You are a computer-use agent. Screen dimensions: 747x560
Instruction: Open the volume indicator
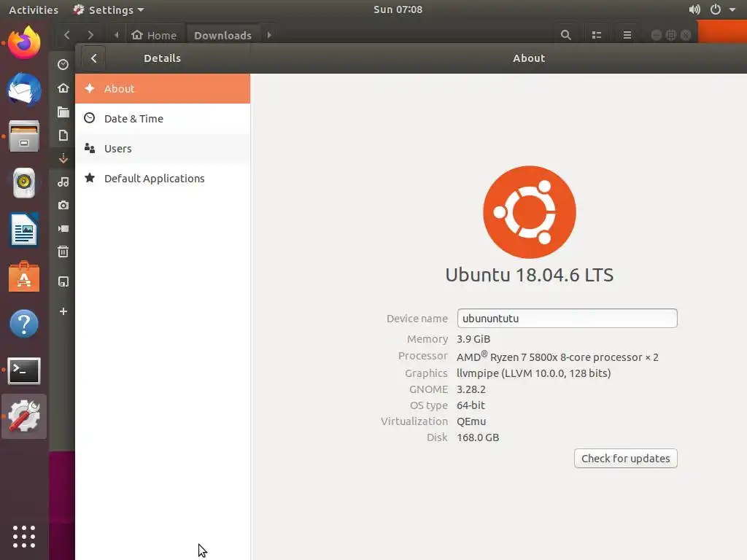[694, 9]
